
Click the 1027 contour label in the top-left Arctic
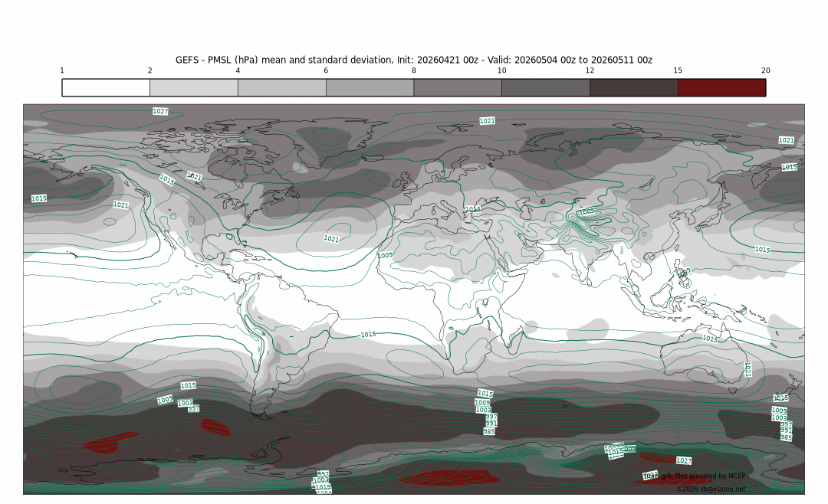160,111
